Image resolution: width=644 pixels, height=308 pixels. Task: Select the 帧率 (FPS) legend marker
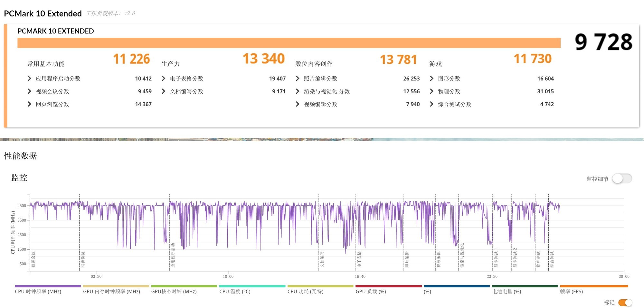click(593, 286)
